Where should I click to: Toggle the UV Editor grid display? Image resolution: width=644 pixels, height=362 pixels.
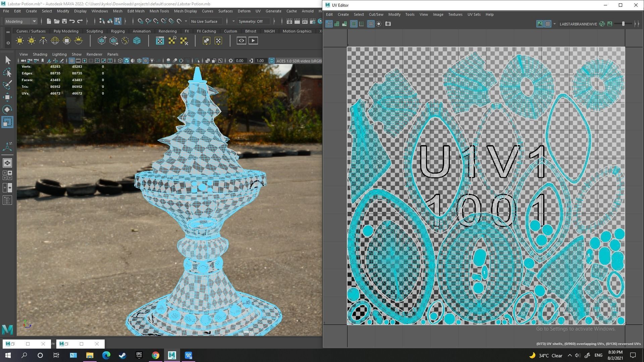(371, 24)
